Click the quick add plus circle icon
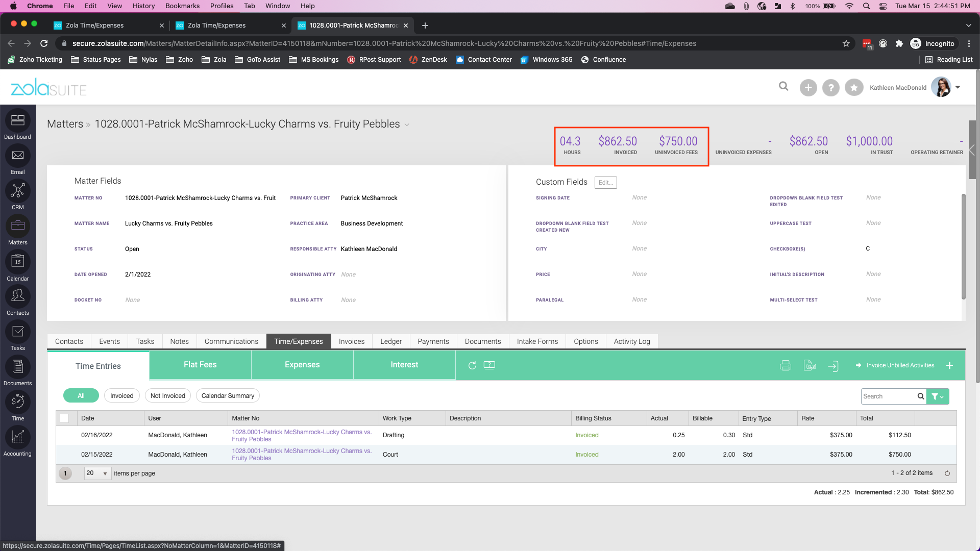 [x=808, y=88]
